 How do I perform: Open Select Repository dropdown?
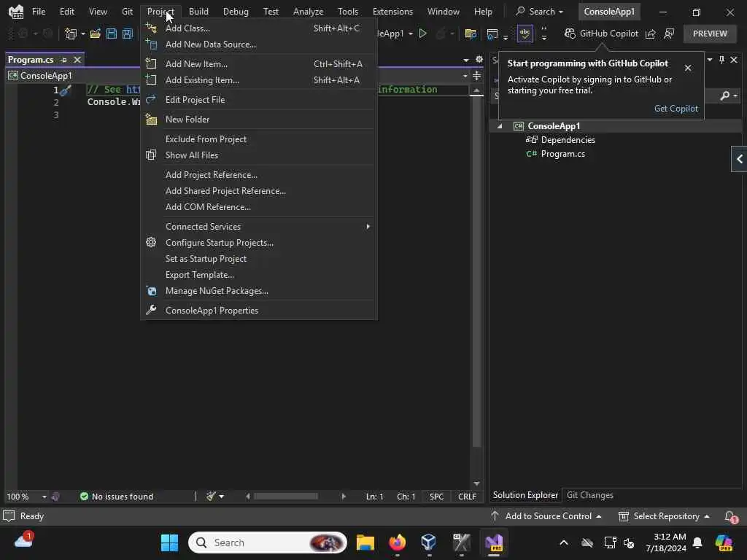point(664,516)
